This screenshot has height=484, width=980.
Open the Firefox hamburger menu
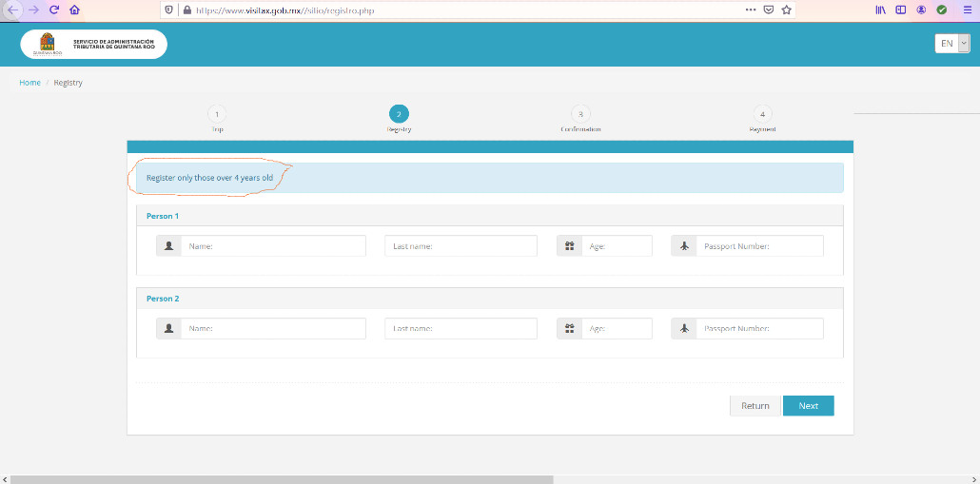[964, 9]
